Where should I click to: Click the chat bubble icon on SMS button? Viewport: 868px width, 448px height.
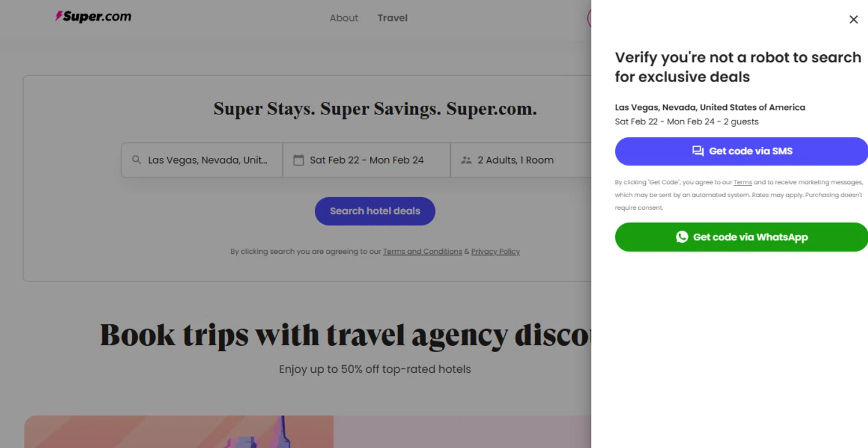[698, 151]
